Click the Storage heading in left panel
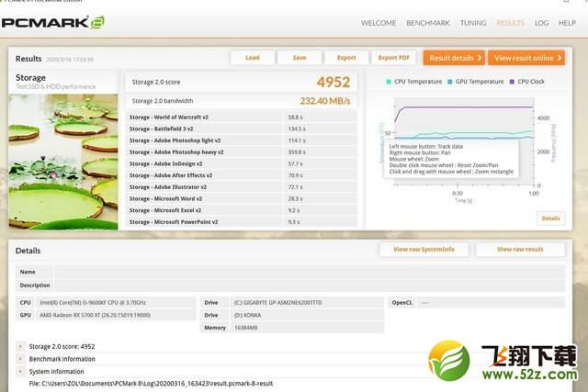 [30, 78]
